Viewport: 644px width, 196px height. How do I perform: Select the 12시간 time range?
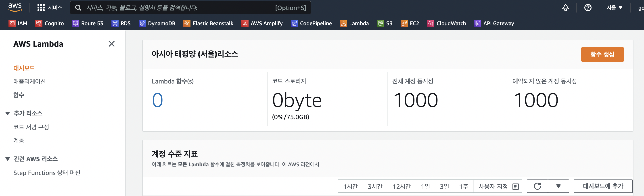401,186
